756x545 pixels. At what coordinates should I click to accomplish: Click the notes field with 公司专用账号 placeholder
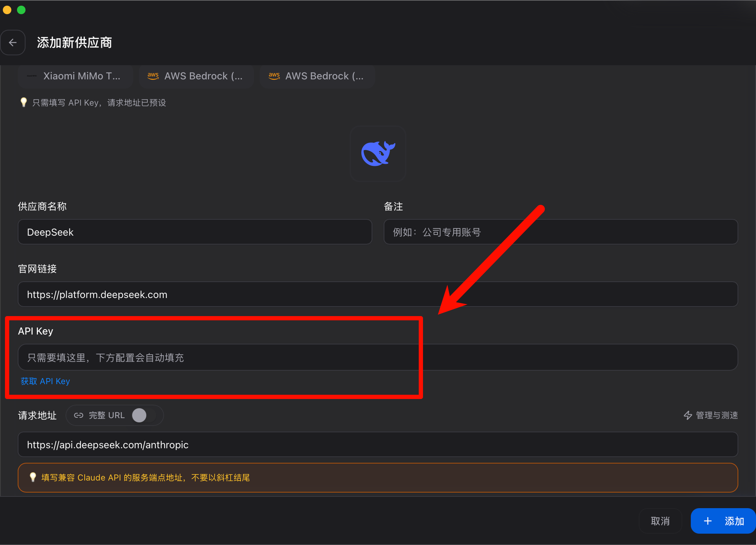[561, 232]
